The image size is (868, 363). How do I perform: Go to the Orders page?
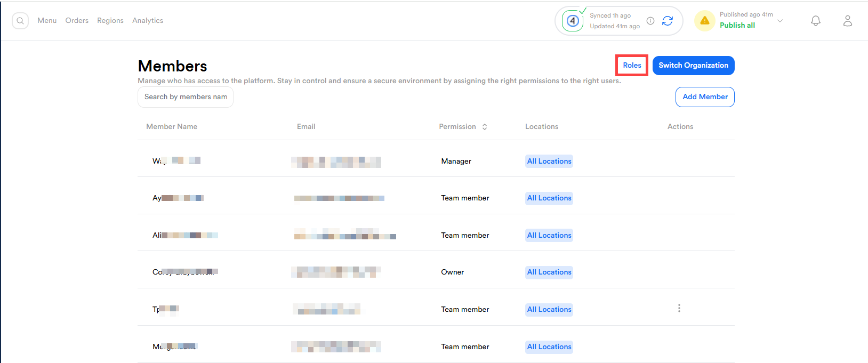coord(77,21)
